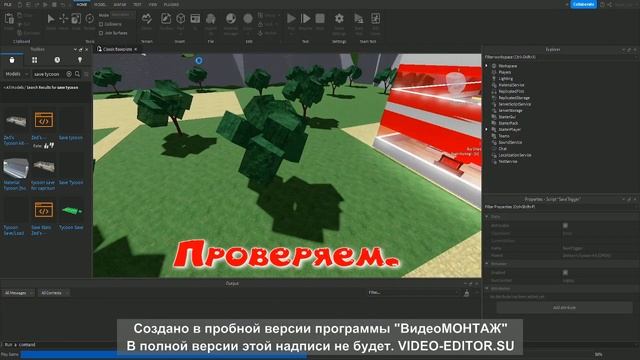Click the Run a command bar

point(60,344)
